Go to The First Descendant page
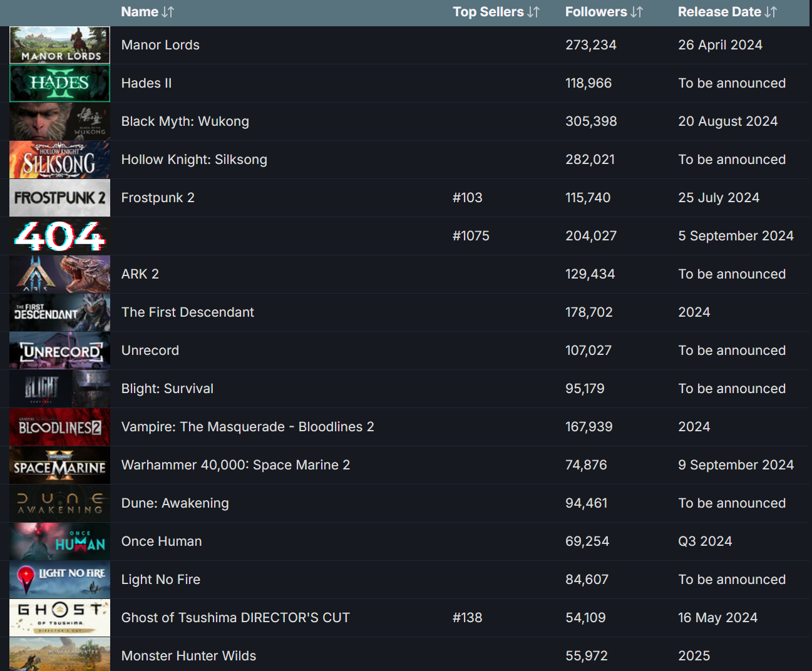 tap(188, 312)
